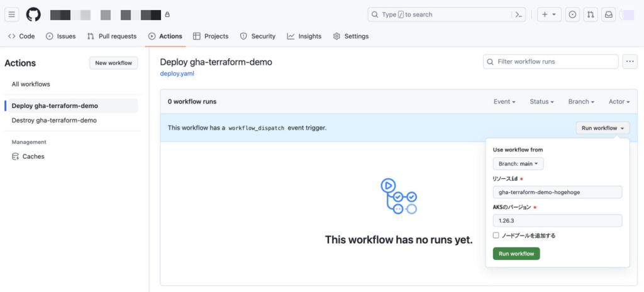Switch to the Issues tab
Screen dimensions: 644x292
click(61, 36)
